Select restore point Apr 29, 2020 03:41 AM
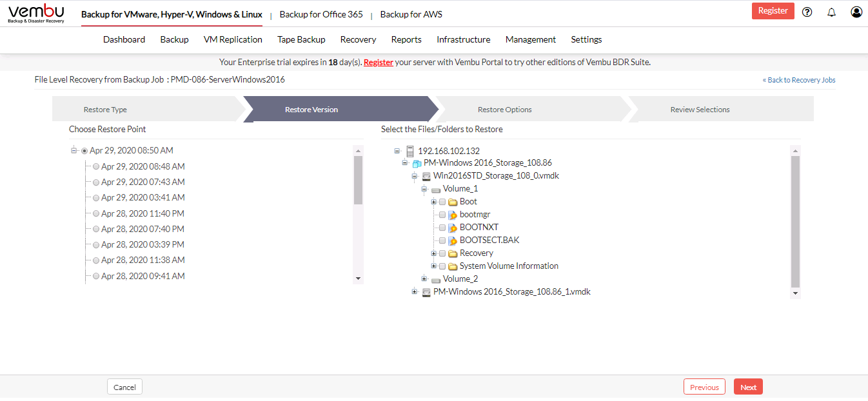 click(96, 198)
